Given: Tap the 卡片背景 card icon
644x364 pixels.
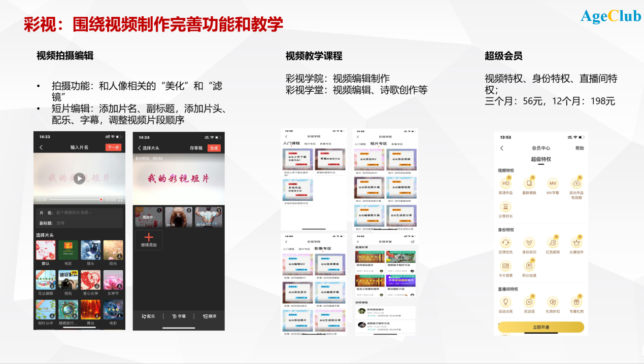Looking at the screenshot, I should tap(505, 266).
